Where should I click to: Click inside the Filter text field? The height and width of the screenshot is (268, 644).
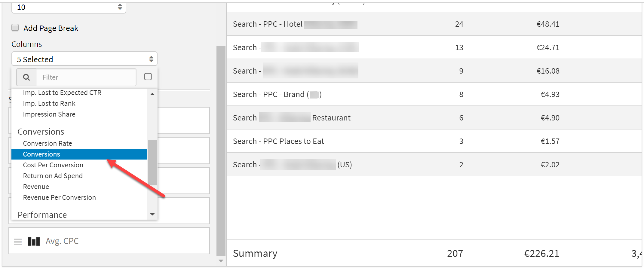(x=86, y=77)
